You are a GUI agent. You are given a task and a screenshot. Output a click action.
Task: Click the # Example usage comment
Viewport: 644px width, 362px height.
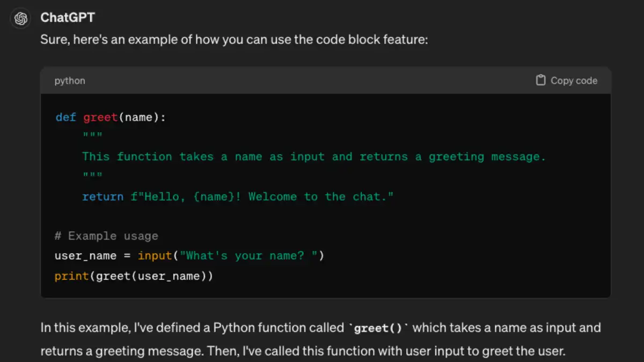pos(106,236)
